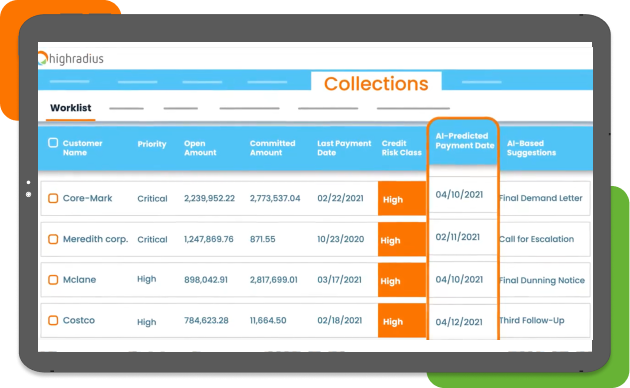The height and width of the screenshot is (388, 630).
Task: Click last payment date 10/23/2020
Action: [341, 239]
